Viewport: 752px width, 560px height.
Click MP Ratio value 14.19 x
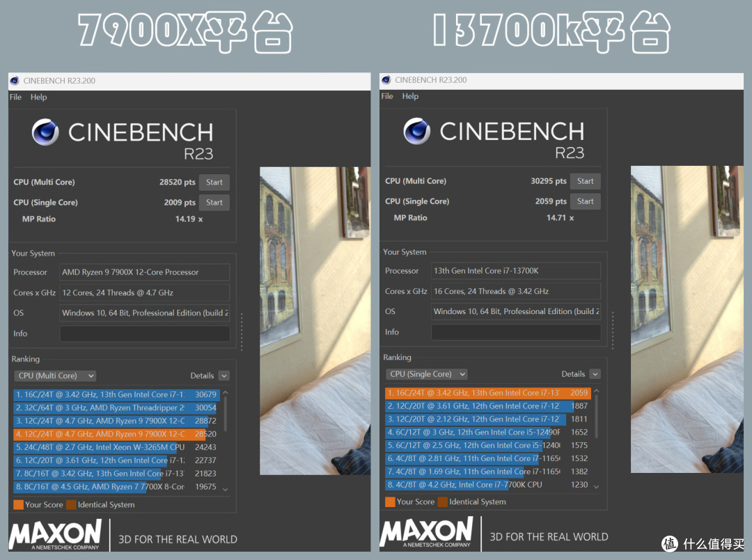tap(189, 219)
